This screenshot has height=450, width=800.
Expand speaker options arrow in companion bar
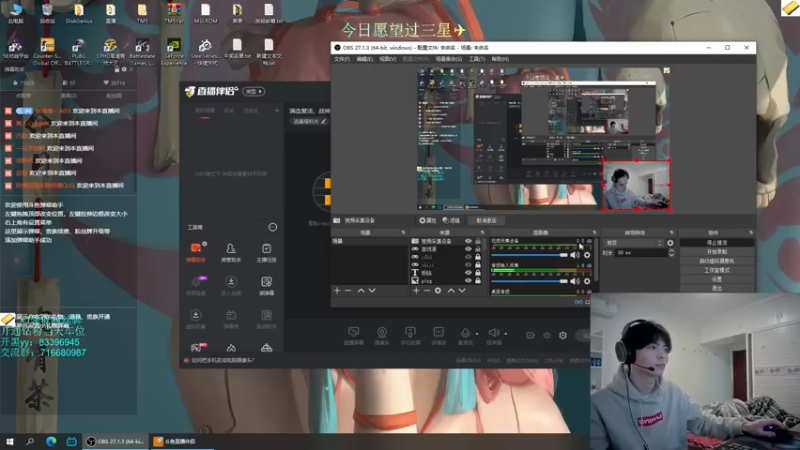point(506,334)
